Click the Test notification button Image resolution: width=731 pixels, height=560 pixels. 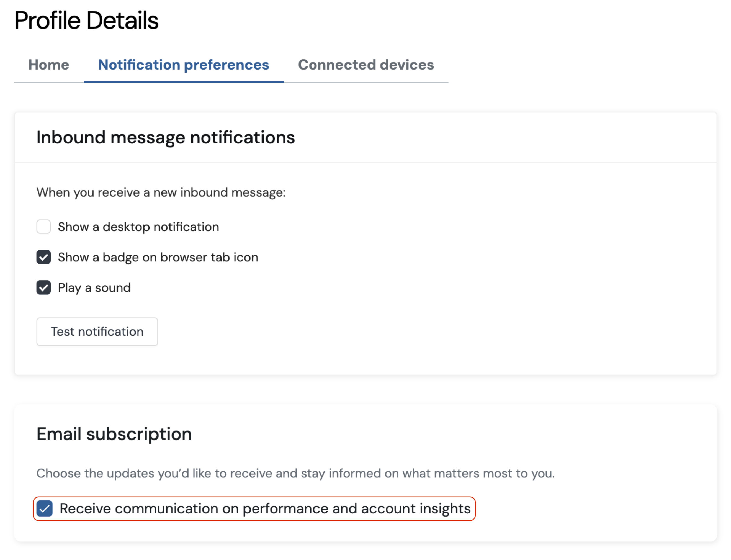coord(97,331)
